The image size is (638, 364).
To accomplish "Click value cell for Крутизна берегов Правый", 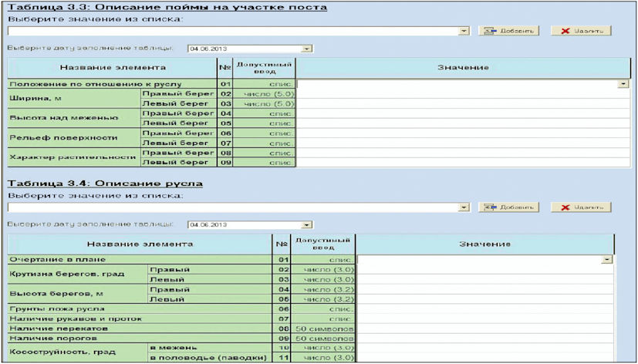I will [484, 270].
